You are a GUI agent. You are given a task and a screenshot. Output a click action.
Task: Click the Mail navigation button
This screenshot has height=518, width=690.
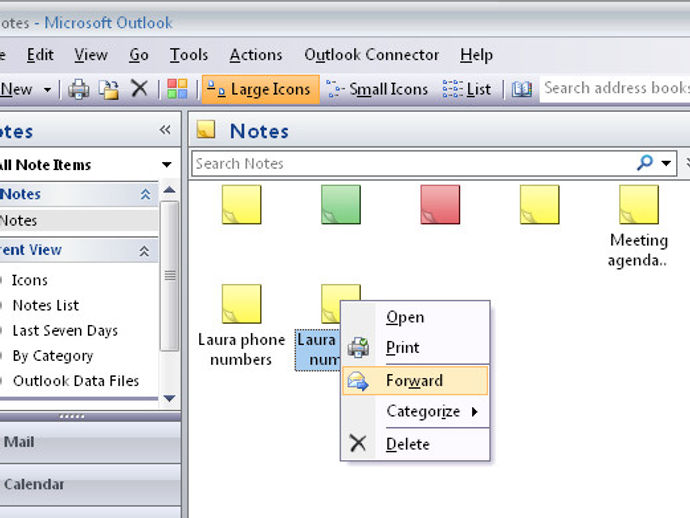(x=90, y=442)
